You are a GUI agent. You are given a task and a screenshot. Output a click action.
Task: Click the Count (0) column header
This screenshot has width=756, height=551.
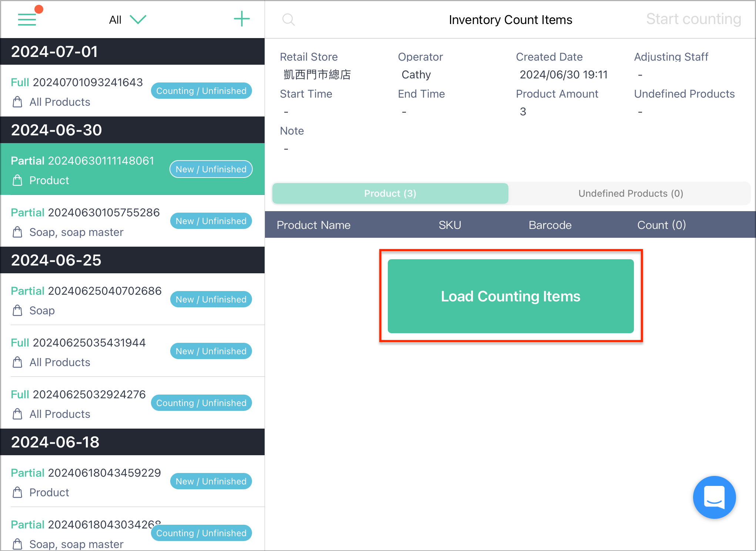662,225
